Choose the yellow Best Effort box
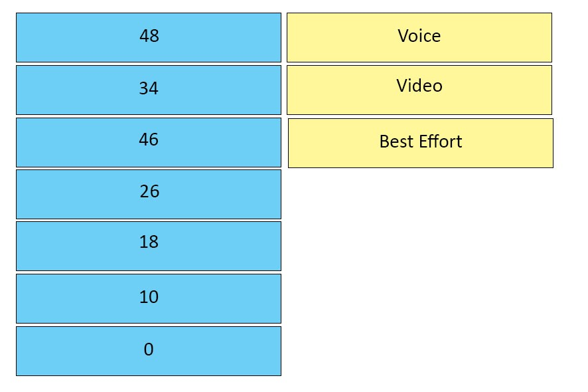This screenshot has width=588, height=392. (x=421, y=144)
